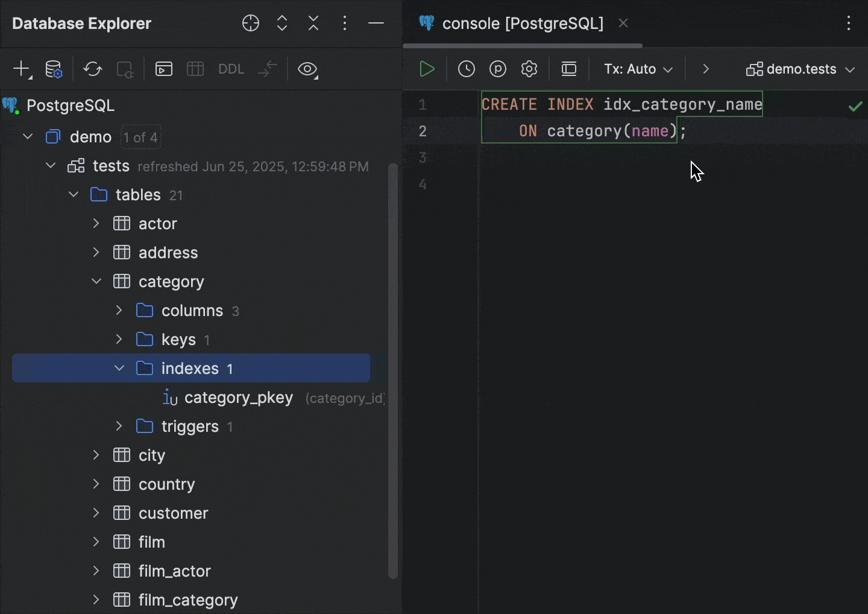Click the actor table icon
This screenshot has height=614, width=868.
(x=122, y=224)
